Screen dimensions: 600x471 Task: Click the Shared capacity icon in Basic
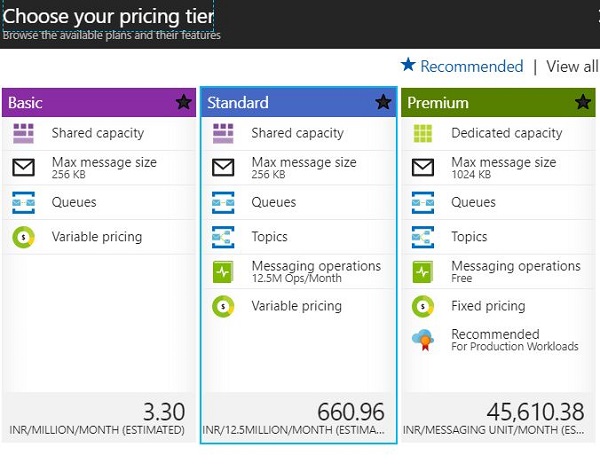(x=23, y=133)
